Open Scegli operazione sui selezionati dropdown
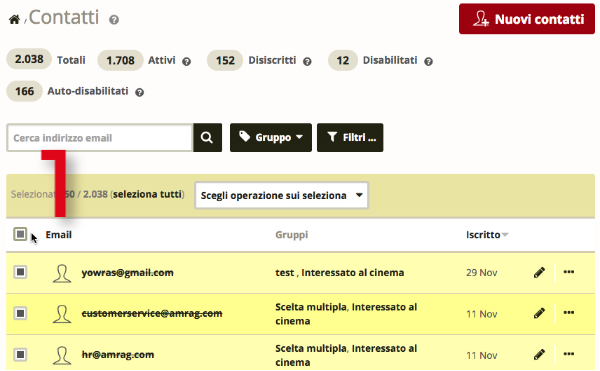Viewport: 600px width, 371px height. (282, 195)
